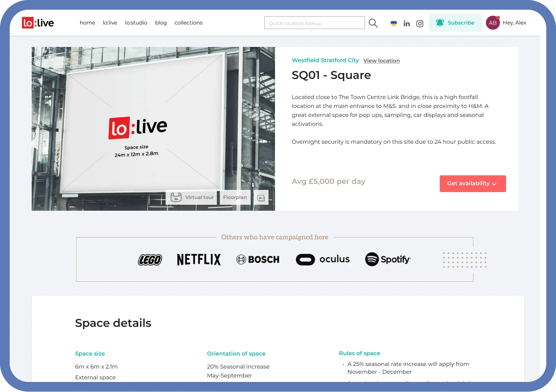Click the Hey, Alex account label
Image resolution: width=556 pixels, height=392 pixels.
pyautogui.click(x=515, y=23)
